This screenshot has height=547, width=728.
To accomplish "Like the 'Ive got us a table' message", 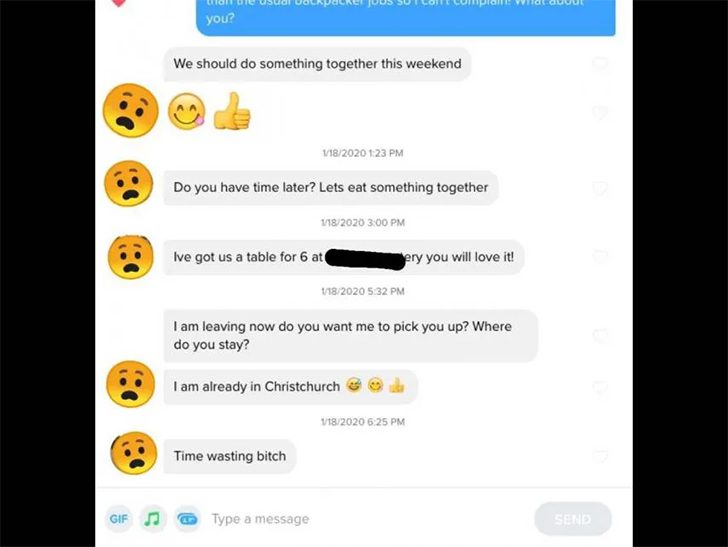I will point(600,257).
